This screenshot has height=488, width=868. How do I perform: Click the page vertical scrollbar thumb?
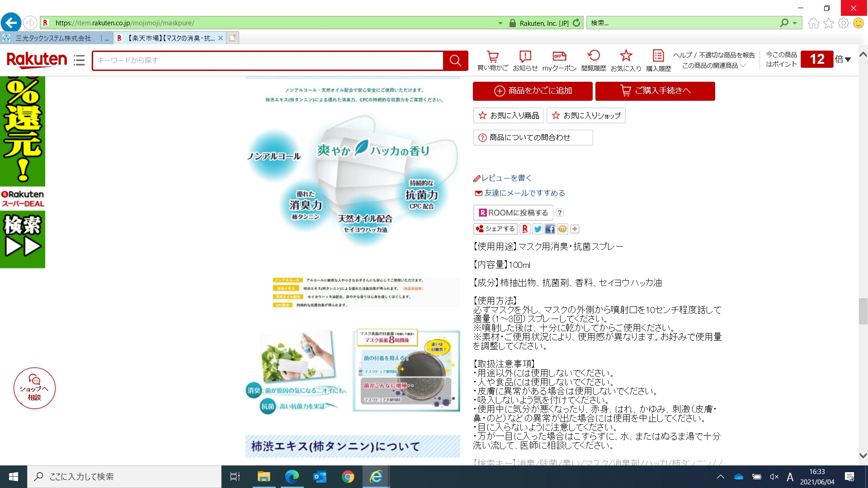863,311
